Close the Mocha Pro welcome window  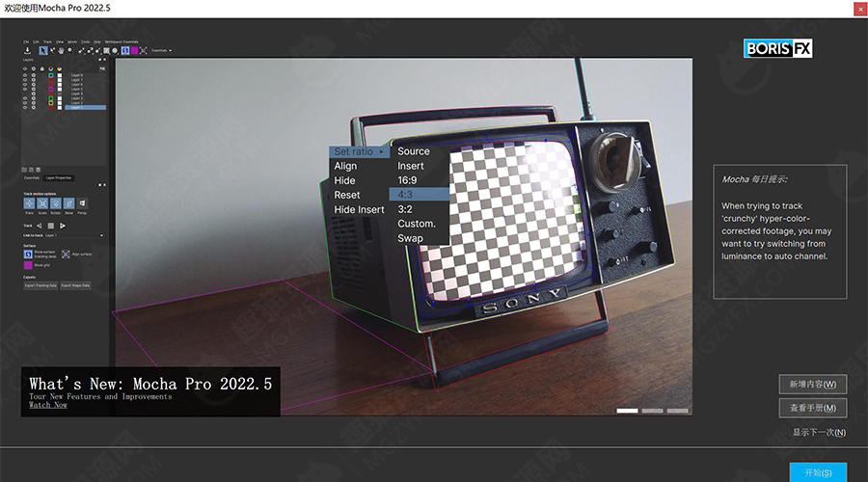click(x=861, y=9)
